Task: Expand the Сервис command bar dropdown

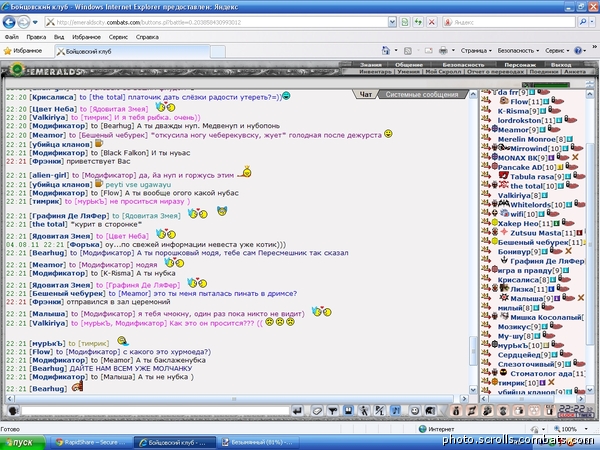Action: [x=557, y=51]
